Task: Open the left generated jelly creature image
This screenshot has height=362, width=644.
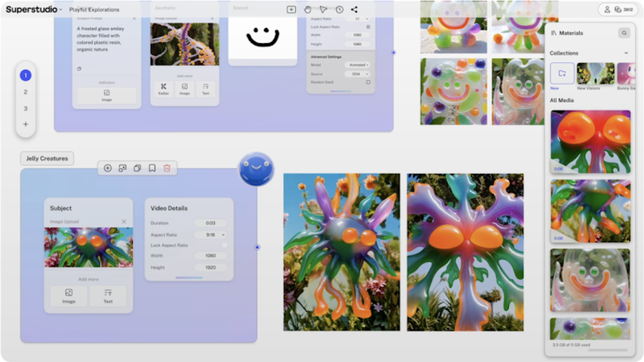Action: (341, 252)
